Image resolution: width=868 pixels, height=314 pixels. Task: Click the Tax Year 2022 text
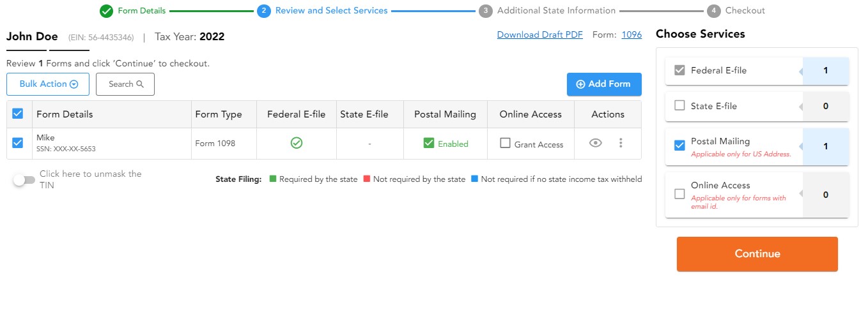coord(190,37)
